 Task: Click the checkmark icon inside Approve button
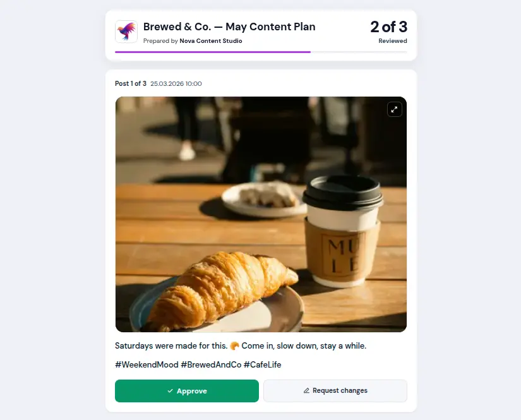[x=169, y=391]
